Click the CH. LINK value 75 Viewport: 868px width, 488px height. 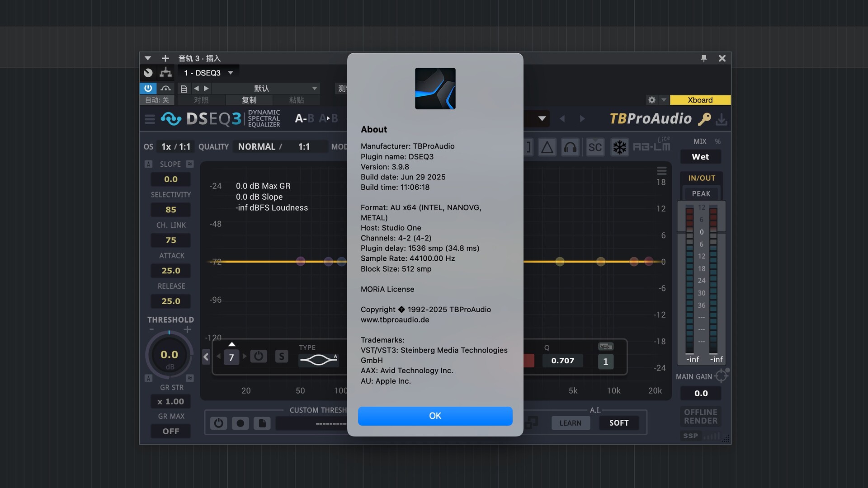tap(170, 240)
